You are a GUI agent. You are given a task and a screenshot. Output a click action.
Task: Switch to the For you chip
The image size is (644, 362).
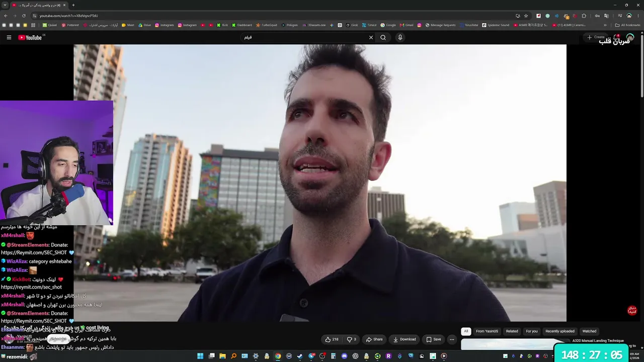(532, 331)
